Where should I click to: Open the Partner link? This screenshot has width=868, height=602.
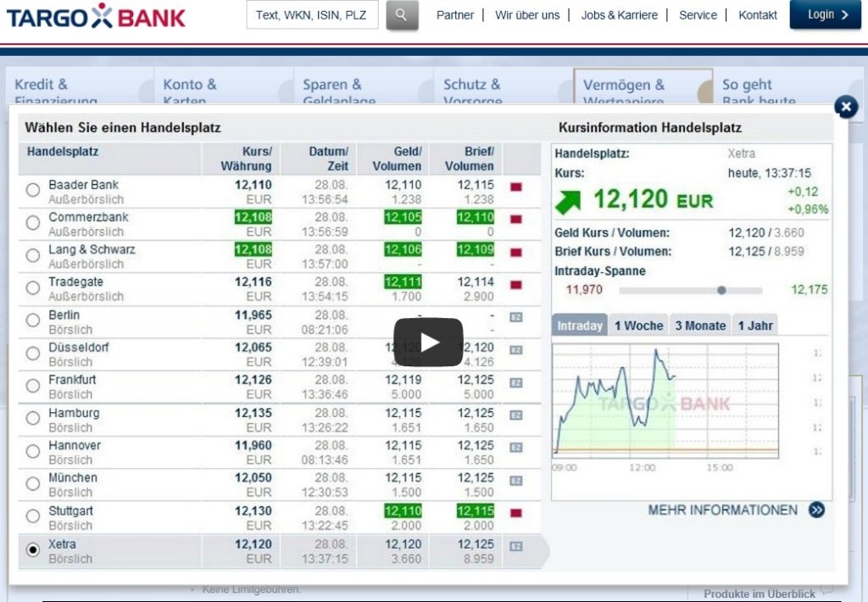[455, 15]
